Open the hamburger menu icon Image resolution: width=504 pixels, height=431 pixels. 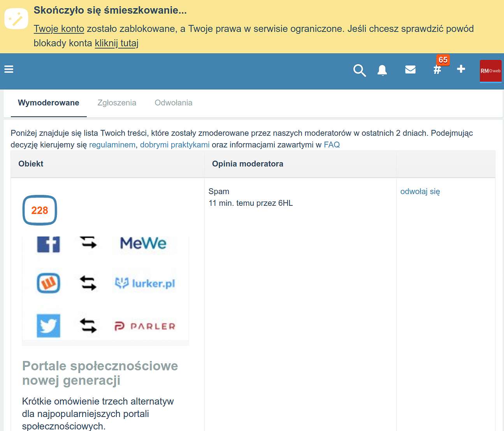click(9, 69)
